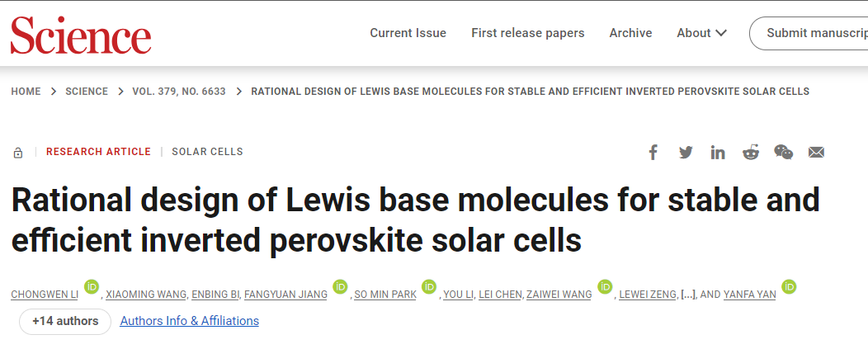This screenshot has width=868, height=349.
Task: Click the Science logo
Action: (81, 35)
